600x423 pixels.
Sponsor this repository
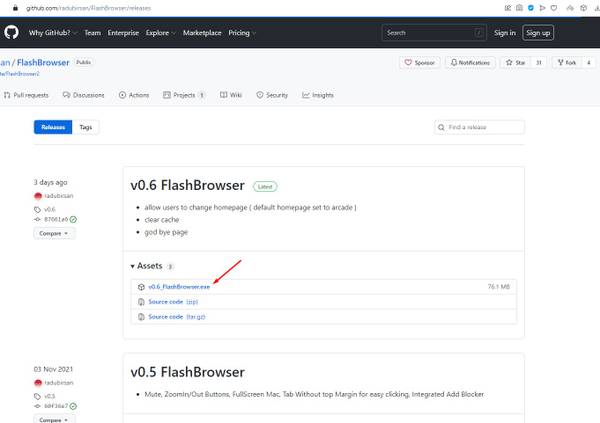tap(420, 62)
